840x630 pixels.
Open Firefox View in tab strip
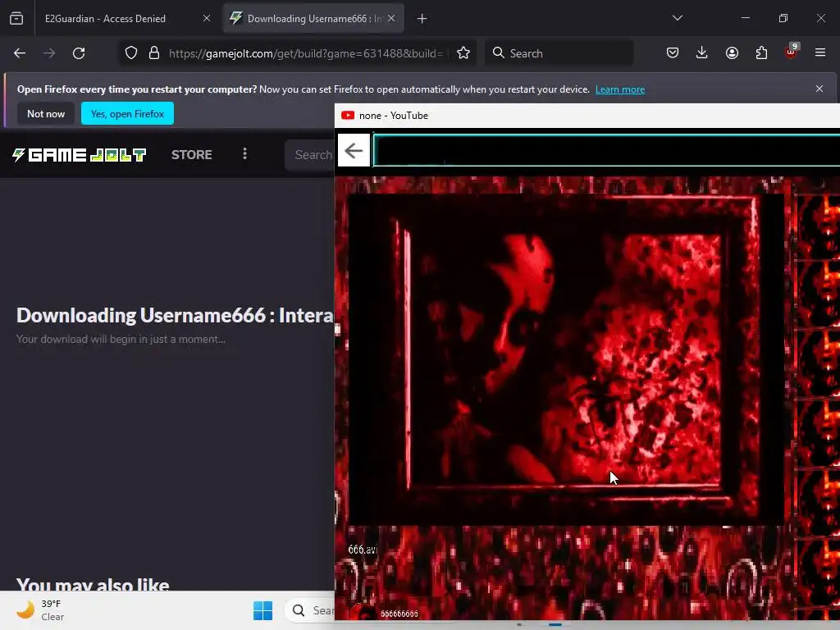[x=16, y=19]
